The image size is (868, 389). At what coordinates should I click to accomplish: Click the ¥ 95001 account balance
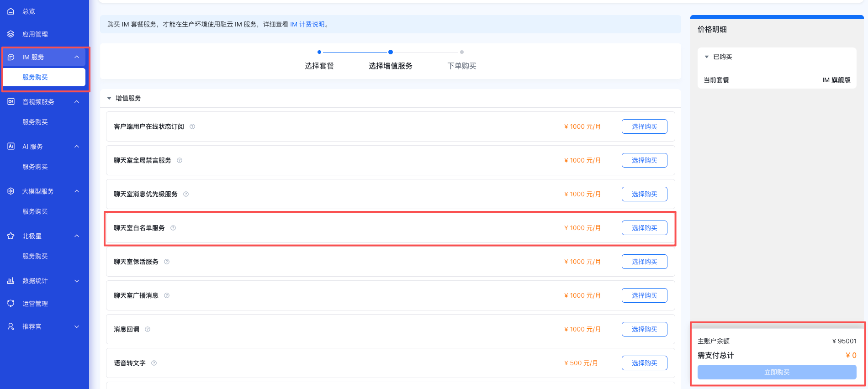click(844, 341)
